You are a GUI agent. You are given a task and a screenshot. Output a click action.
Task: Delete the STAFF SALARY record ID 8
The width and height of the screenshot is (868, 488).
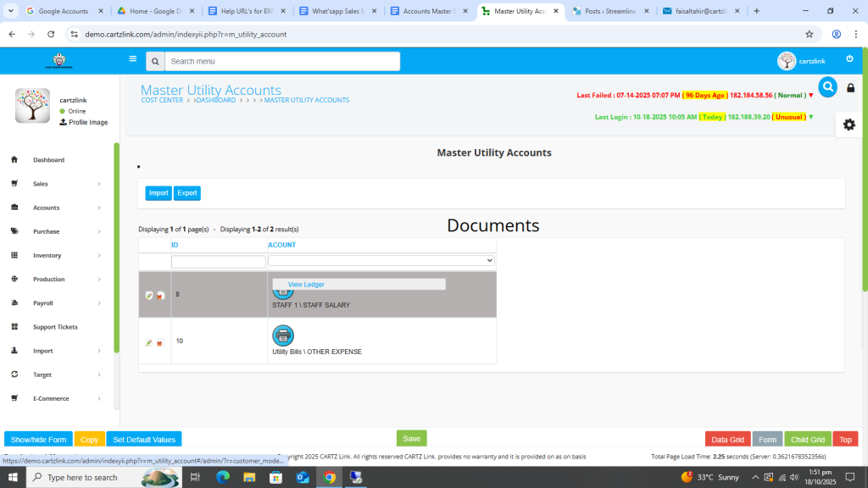[x=160, y=296]
